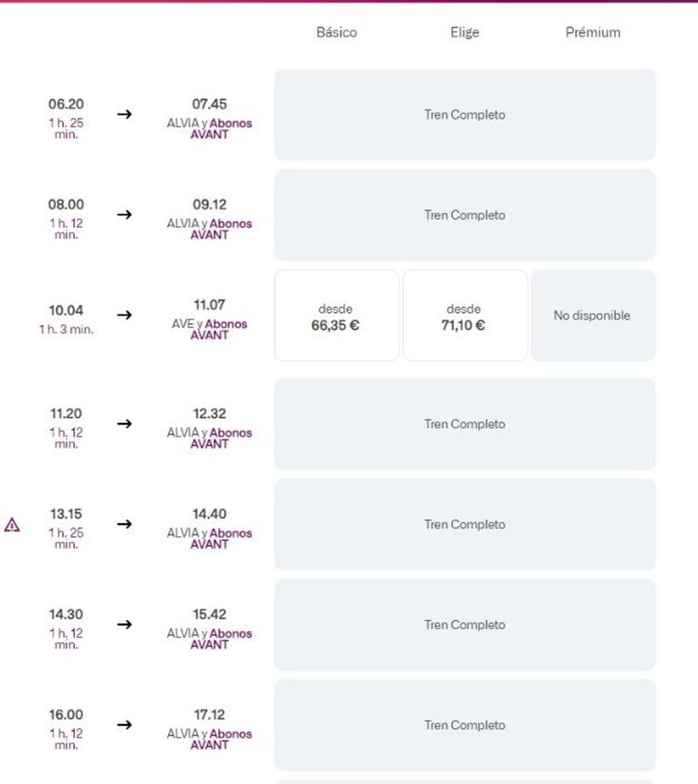Viewport: 698px width, 784px height.
Task: Click the arrow icon on the 06.20 departure row
Action: [124, 114]
